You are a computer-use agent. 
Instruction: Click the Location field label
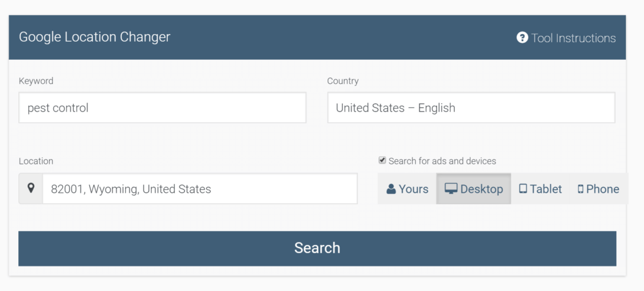point(36,161)
